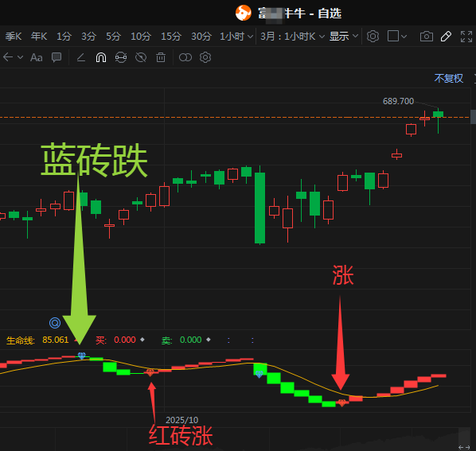This screenshot has width=476, height=451.
Task: Open the layout square dropdown
Action: point(397,36)
